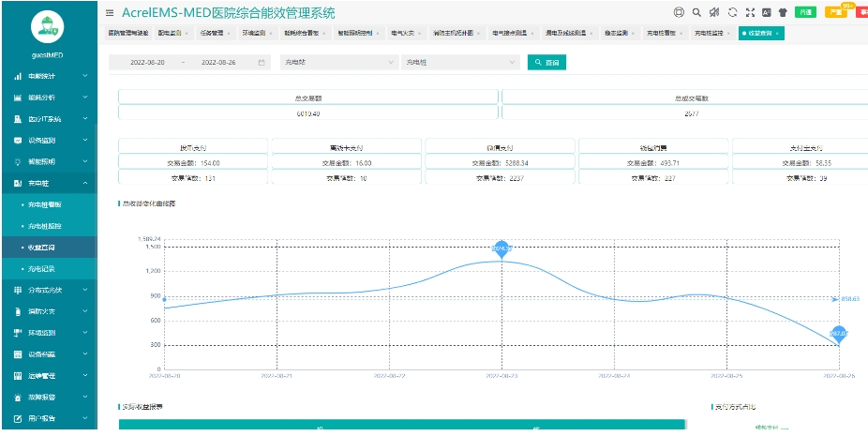The image size is (868, 436).
Task: Expand the 医疗IT系统 menu chevron
Action: [85, 119]
